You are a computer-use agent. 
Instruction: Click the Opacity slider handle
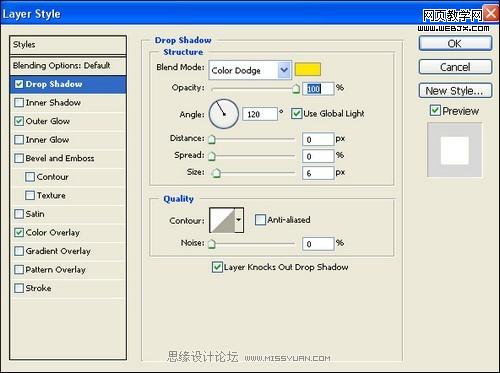click(x=296, y=89)
